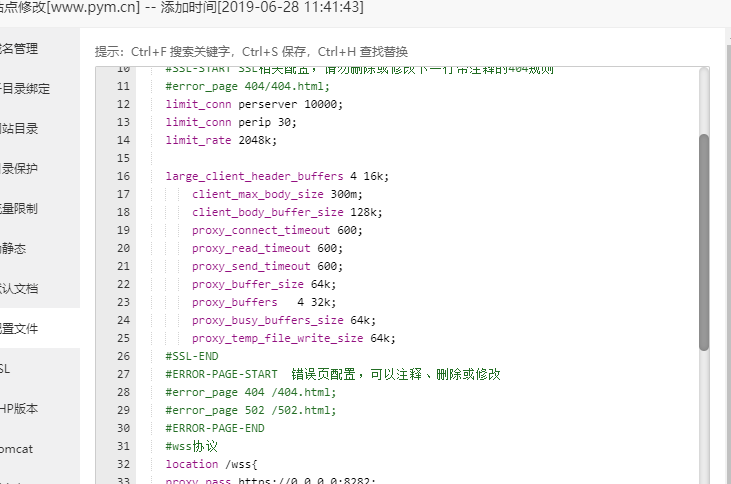731x484 pixels.
Task: Click the '#wss协议' comment line
Action: coord(191,446)
